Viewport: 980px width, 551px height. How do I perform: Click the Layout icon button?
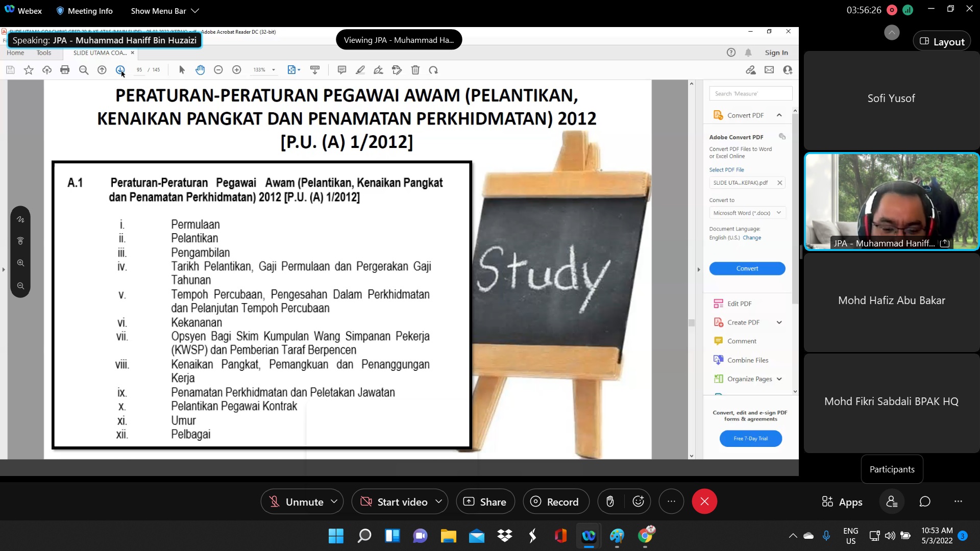point(942,42)
